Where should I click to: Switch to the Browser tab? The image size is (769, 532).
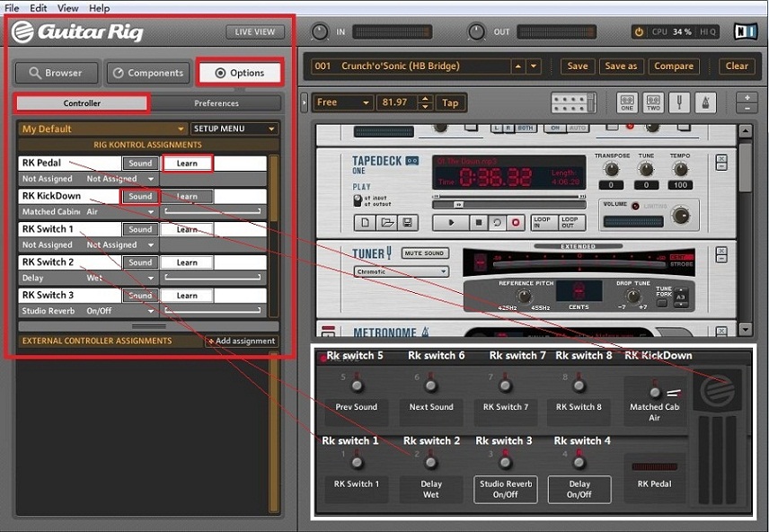pos(57,73)
